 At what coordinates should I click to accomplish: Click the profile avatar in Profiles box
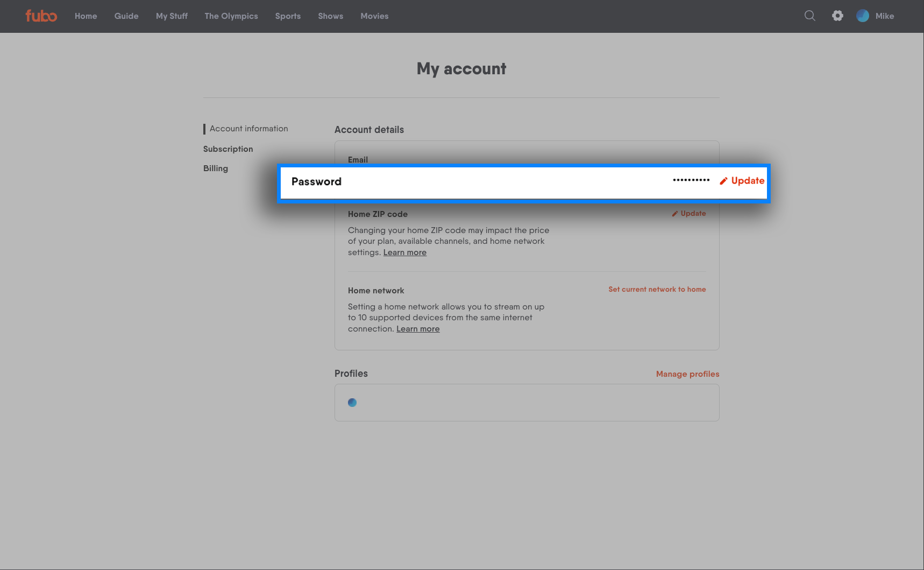[352, 403]
